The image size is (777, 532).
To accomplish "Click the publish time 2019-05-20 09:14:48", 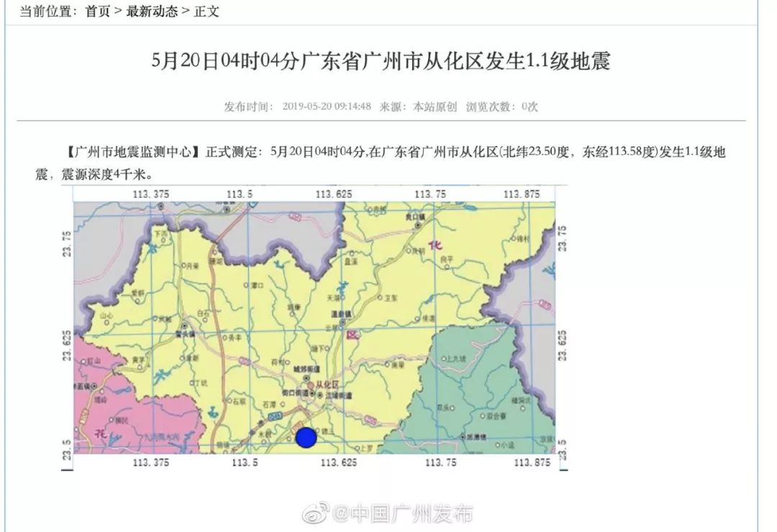I will point(327,106).
